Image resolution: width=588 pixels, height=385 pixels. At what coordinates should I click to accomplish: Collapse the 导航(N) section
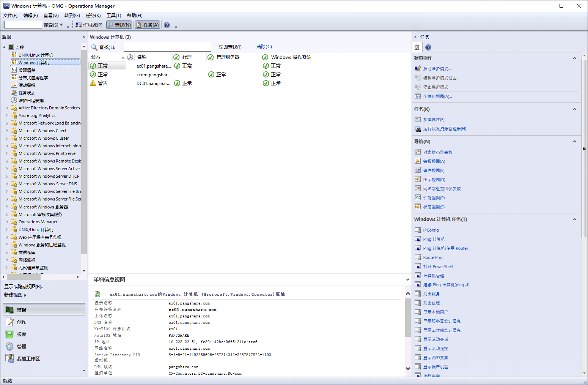pyautogui.click(x=574, y=141)
